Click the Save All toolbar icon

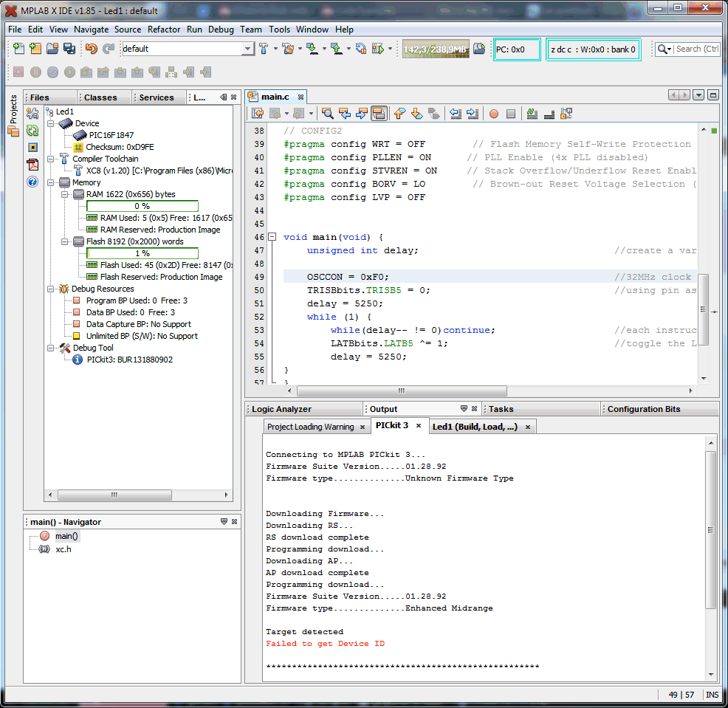pos(69,49)
